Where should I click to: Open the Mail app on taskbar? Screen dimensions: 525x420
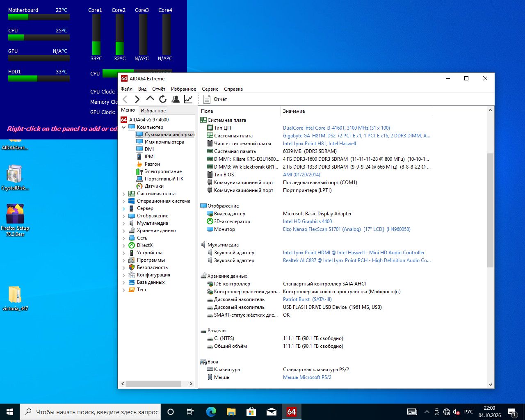pyautogui.click(x=272, y=412)
